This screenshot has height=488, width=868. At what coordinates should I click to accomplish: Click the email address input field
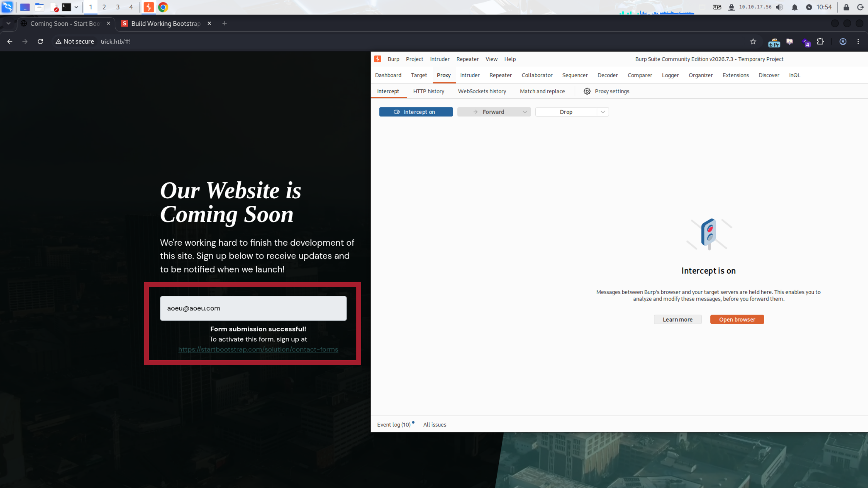pyautogui.click(x=253, y=308)
